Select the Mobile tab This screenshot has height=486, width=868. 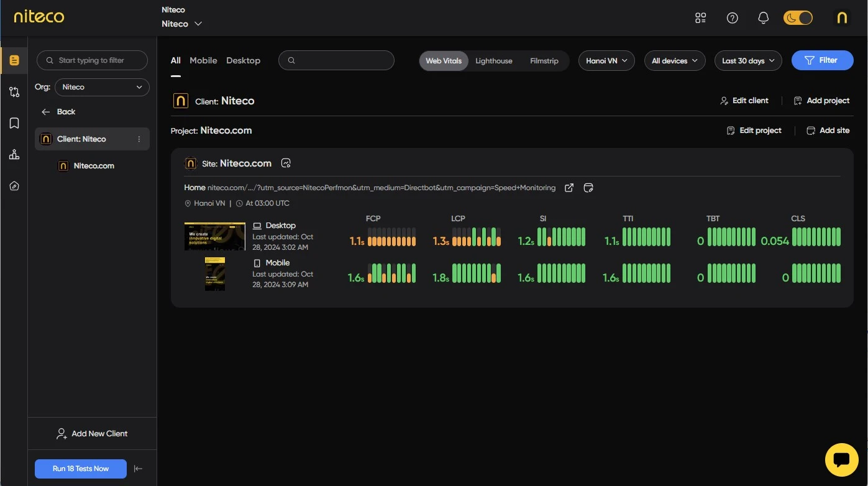point(203,60)
